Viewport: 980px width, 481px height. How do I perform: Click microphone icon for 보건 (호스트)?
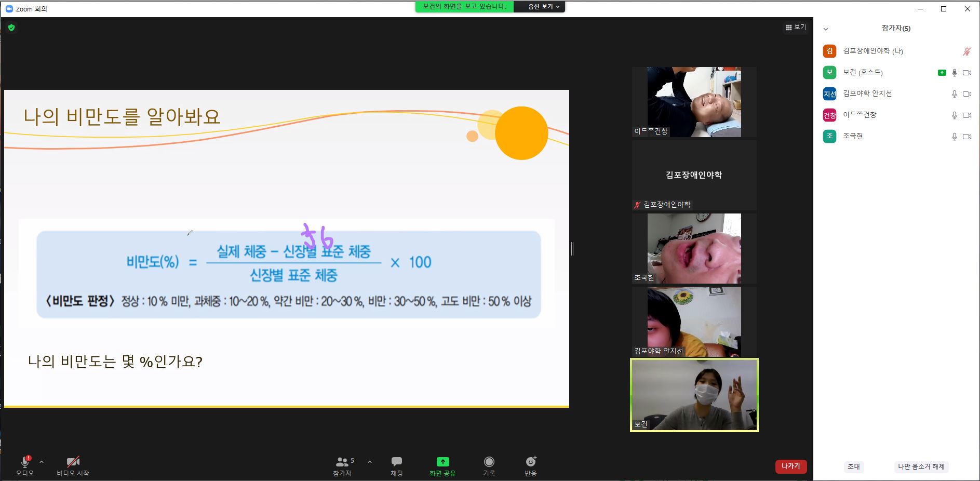954,73
